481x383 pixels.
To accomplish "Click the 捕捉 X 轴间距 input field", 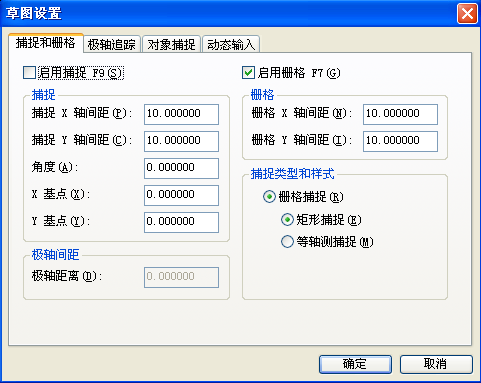I will point(181,114).
